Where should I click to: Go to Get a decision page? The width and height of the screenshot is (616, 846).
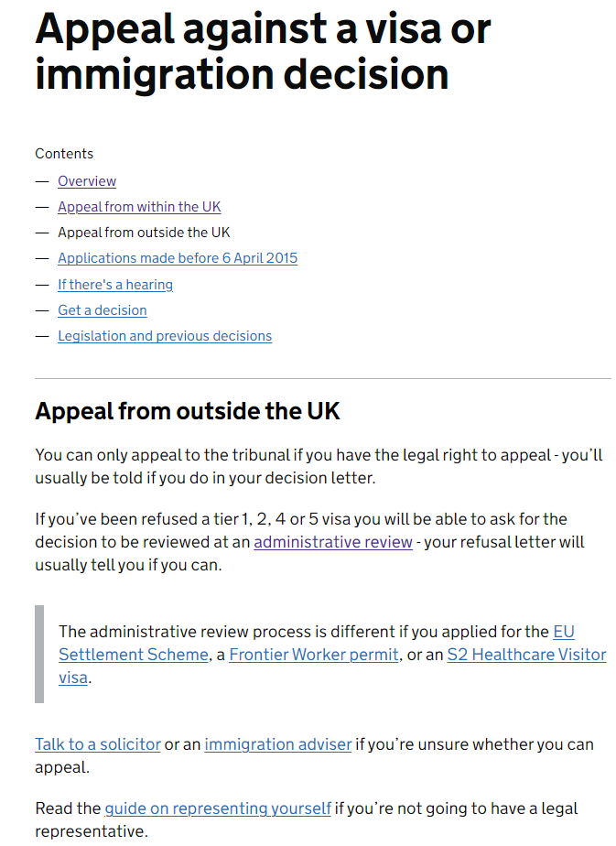pyautogui.click(x=103, y=310)
